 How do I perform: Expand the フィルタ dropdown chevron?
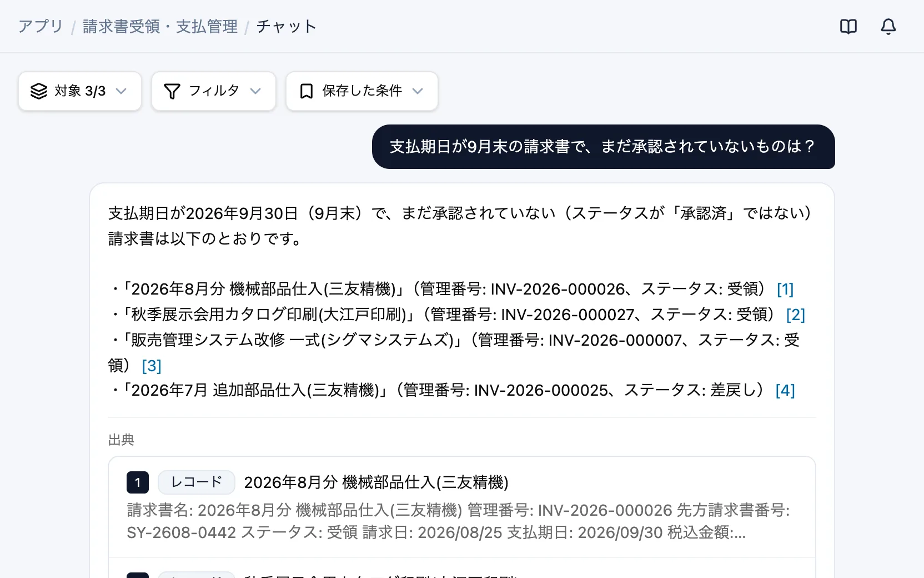click(x=255, y=91)
